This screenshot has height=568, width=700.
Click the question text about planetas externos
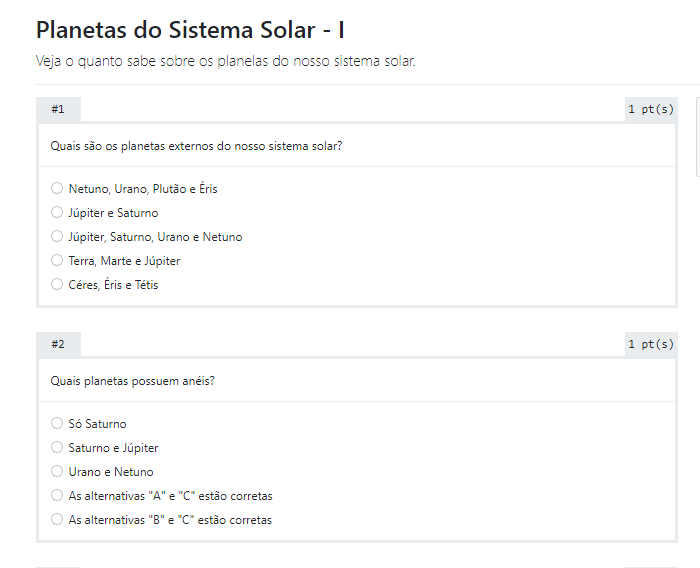tap(196, 146)
